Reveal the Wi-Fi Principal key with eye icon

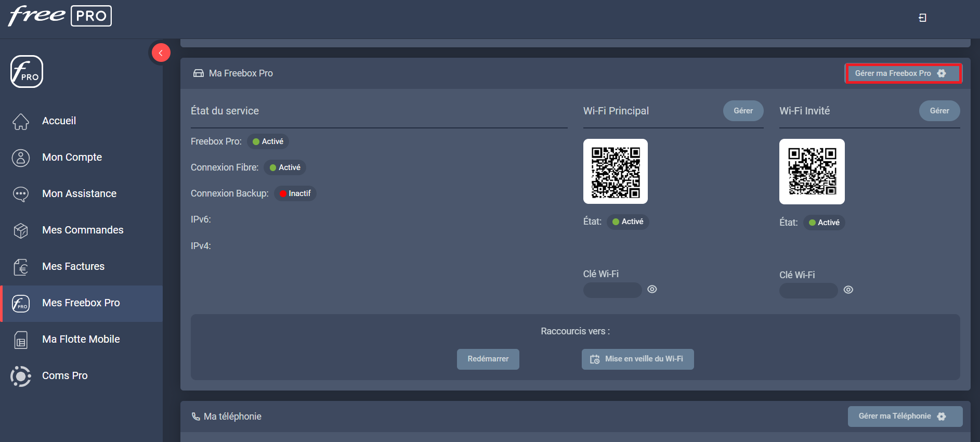tap(652, 290)
